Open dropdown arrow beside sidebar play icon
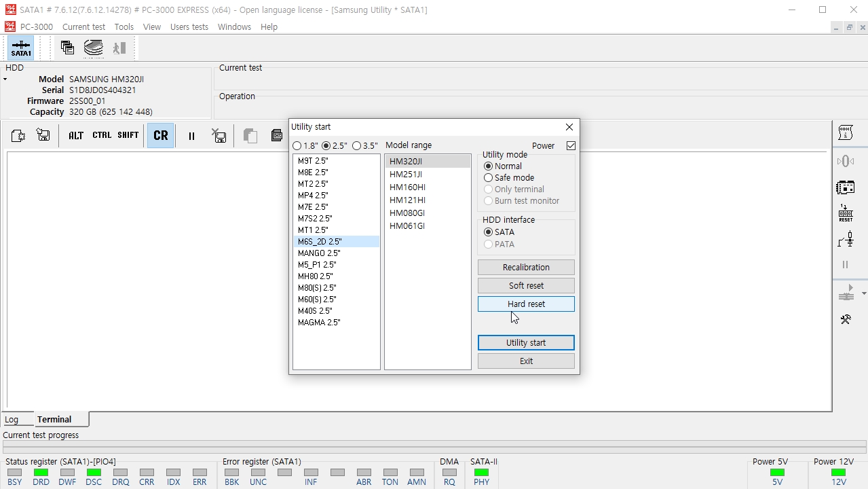 coord(863,293)
